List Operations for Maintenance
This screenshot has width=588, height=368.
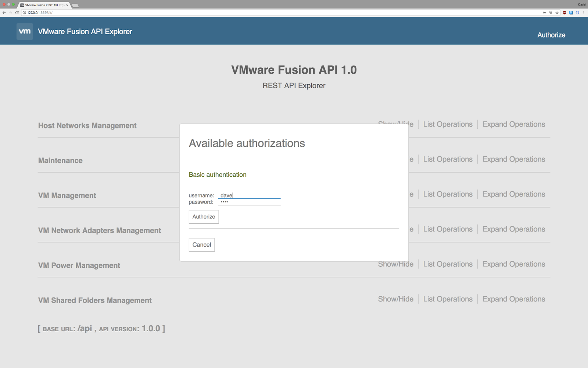[x=448, y=159]
